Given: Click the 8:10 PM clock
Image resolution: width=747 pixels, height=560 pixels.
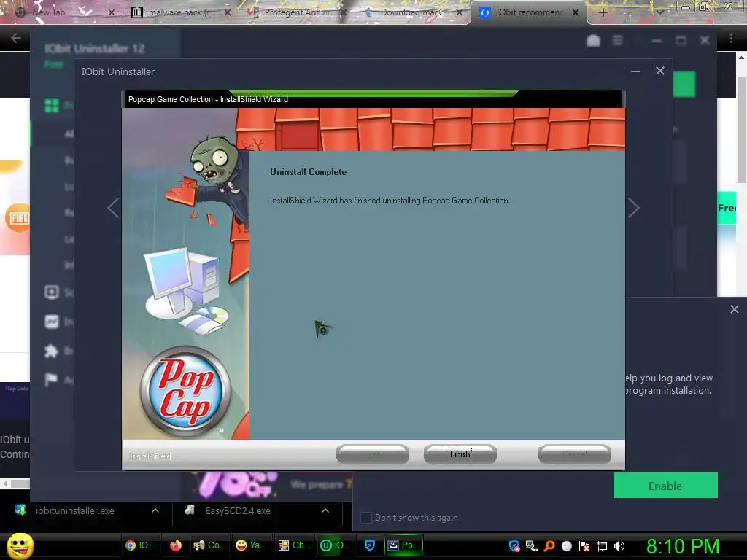Looking at the screenshot, I should 683,546.
